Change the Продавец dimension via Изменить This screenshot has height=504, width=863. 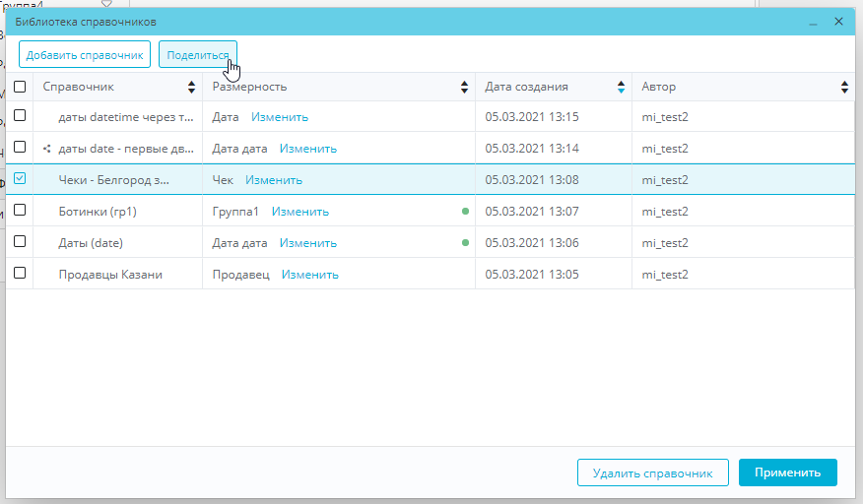click(x=309, y=275)
